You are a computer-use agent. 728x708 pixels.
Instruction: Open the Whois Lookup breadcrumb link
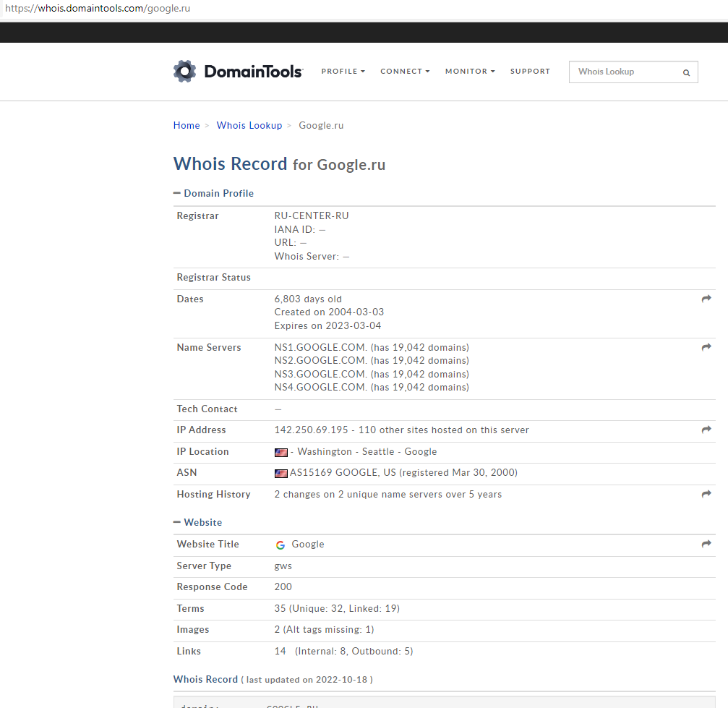[x=249, y=125]
